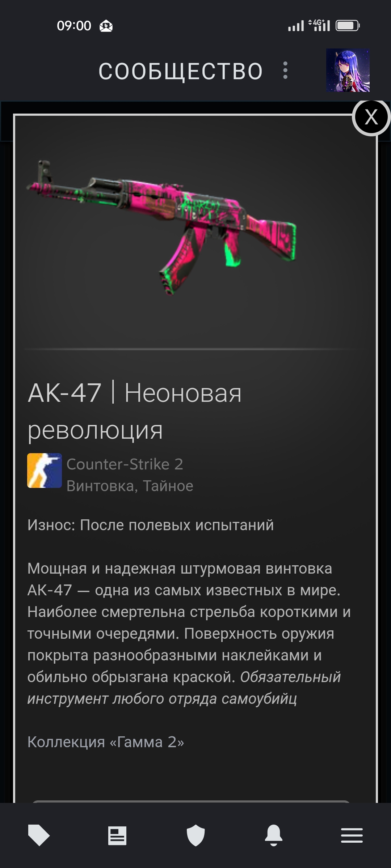Viewport: 391px width, 868px height.
Task: Tap the battery icon in status bar
Action: [348, 26]
